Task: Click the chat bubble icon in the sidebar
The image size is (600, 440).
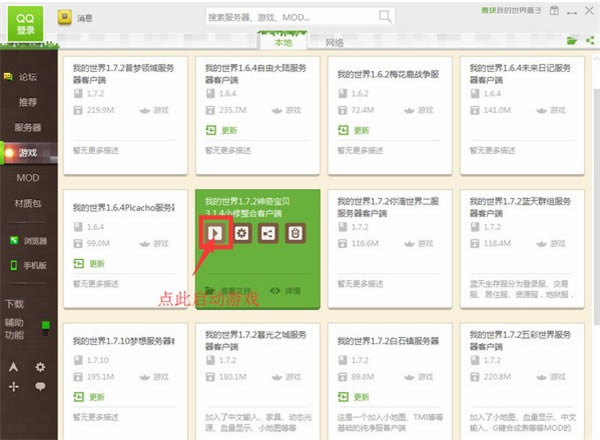Action: click(x=40, y=386)
